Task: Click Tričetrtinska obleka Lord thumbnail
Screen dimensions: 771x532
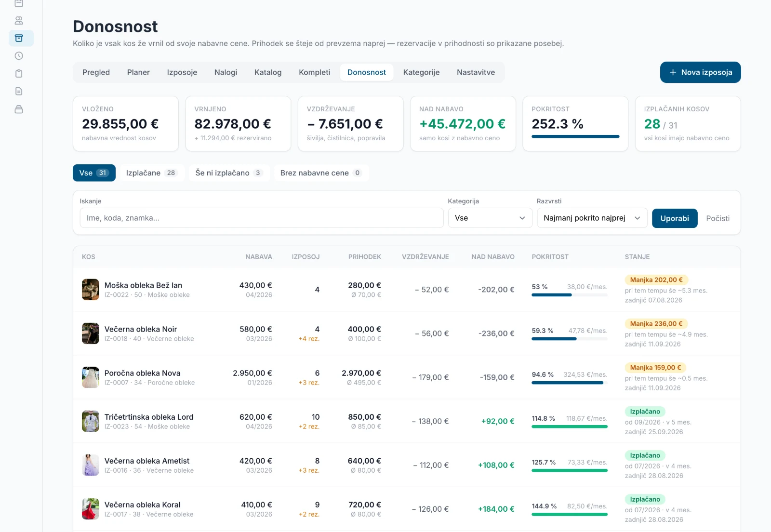Action: (x=91, y=421)
